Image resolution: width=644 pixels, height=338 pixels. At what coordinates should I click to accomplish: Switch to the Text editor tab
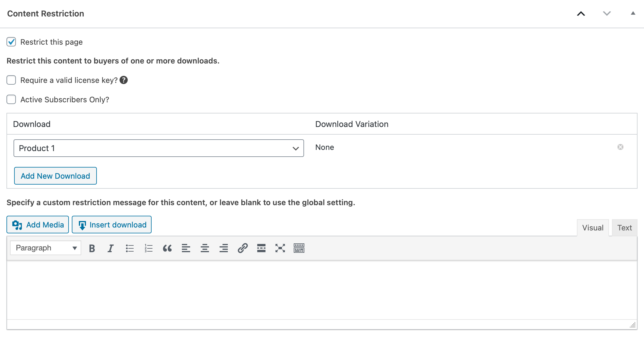(625, 228)
